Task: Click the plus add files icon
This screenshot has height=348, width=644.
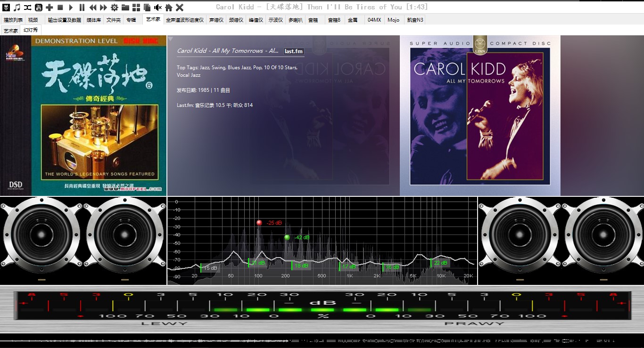Action: click(50, 7)
